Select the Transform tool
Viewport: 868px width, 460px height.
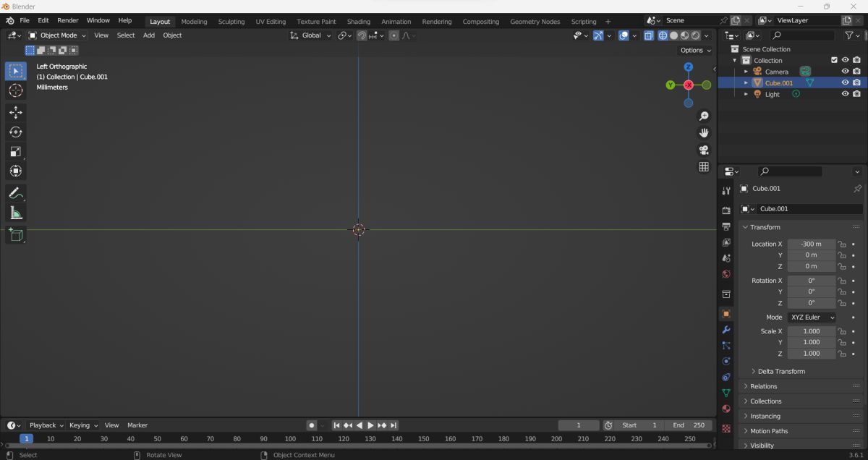(16, 171)
